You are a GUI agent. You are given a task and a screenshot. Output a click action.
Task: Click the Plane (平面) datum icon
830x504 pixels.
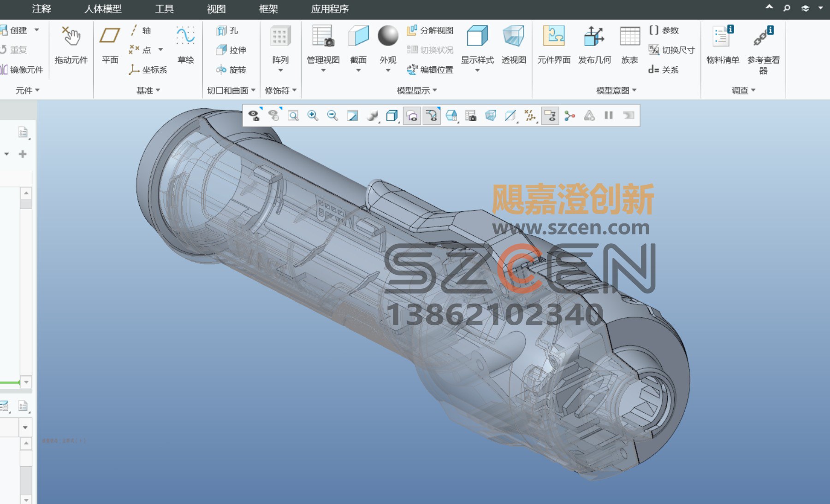click(110, 35)
